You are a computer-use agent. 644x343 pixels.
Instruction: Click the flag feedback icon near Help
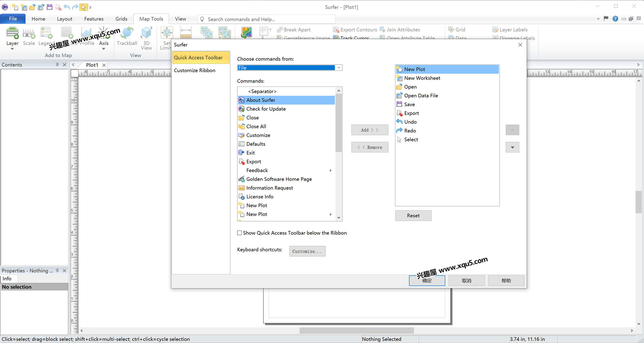click(606, 18)
